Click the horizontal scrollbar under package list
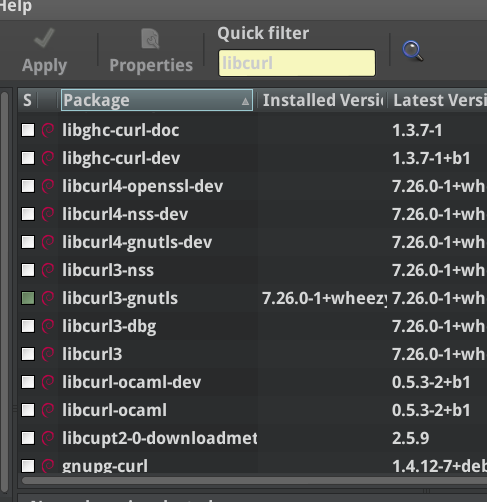The image size is (487, 502). 253,481
